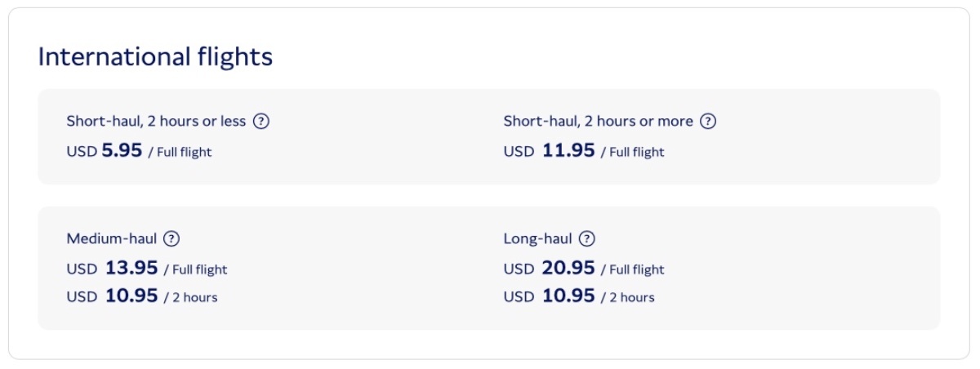Click the Short-haul, 2 hours or more label
This screenshot has height=369, width=980.
point(598,121)
